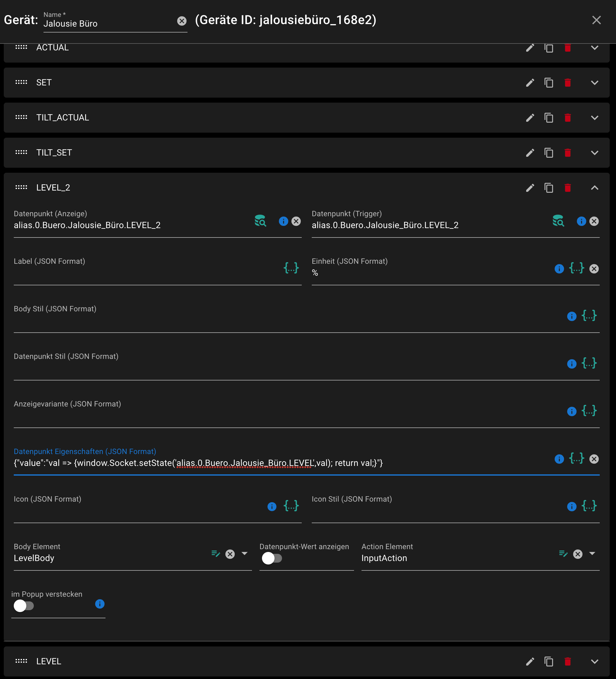Viewport: 616px width, 679px height.
Task: Open Body Element dropdown list
Action: pos(245,554)
